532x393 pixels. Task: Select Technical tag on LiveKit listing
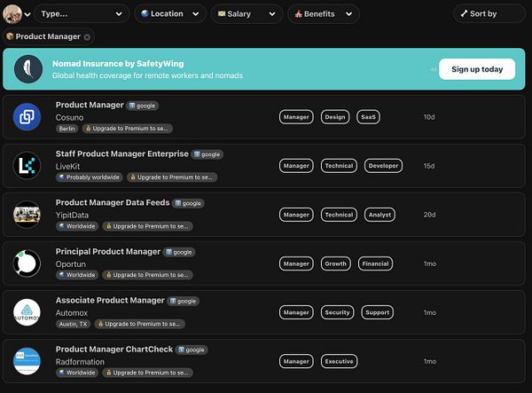tap(339, 166)
